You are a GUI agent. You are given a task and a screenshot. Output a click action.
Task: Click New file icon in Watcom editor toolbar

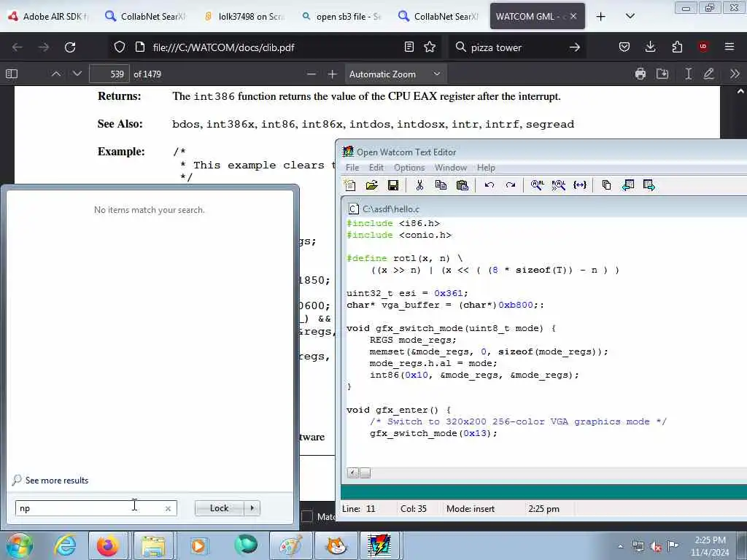pos(350,185)
